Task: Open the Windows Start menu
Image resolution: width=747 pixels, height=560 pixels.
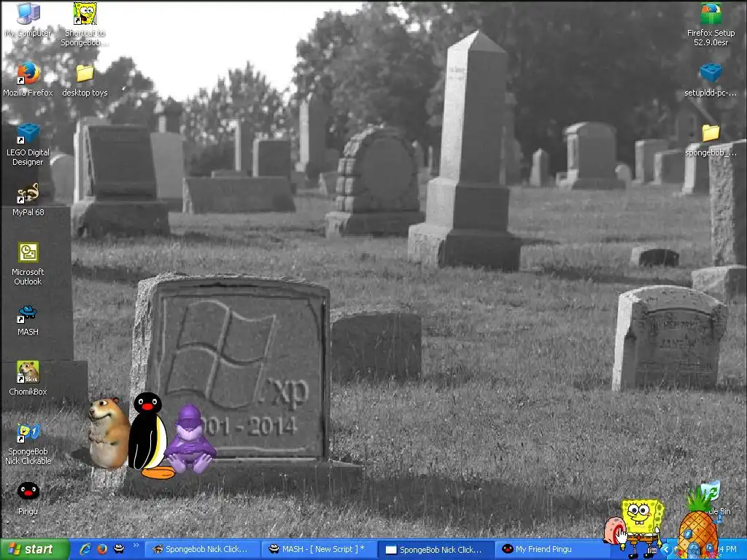Action: click(x=35, y=550)
